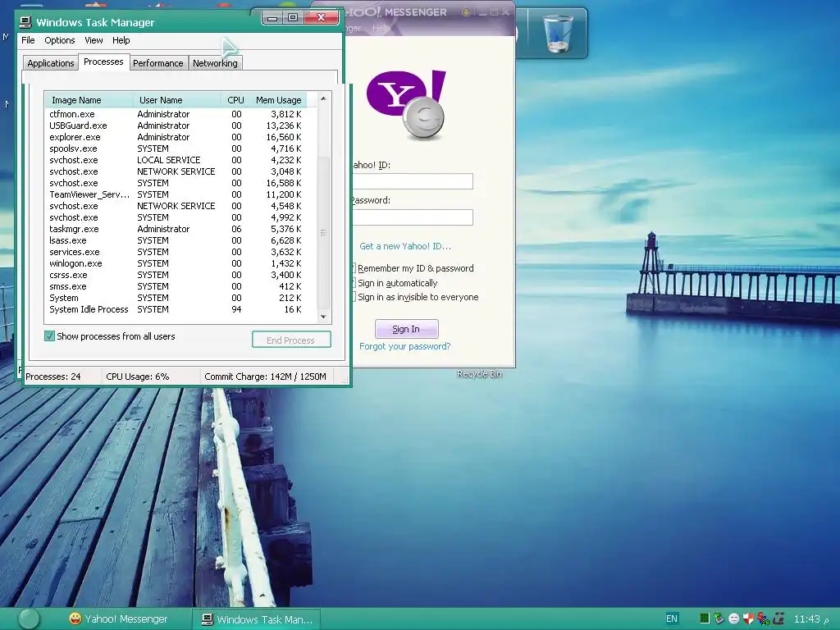Click the Yahoo! logo in Messenger
The image size is (840, 630).
pos(407,104)
